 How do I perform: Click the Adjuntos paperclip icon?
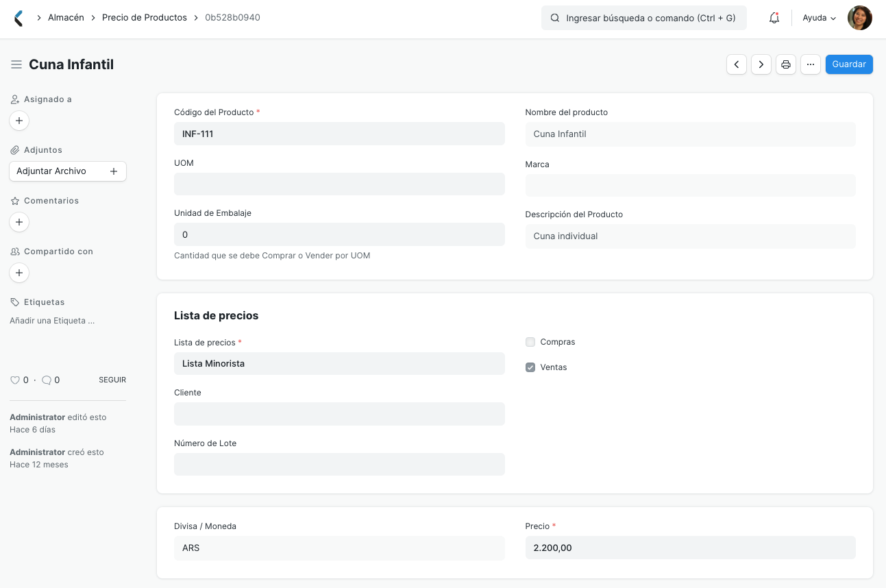click(15, 150)
